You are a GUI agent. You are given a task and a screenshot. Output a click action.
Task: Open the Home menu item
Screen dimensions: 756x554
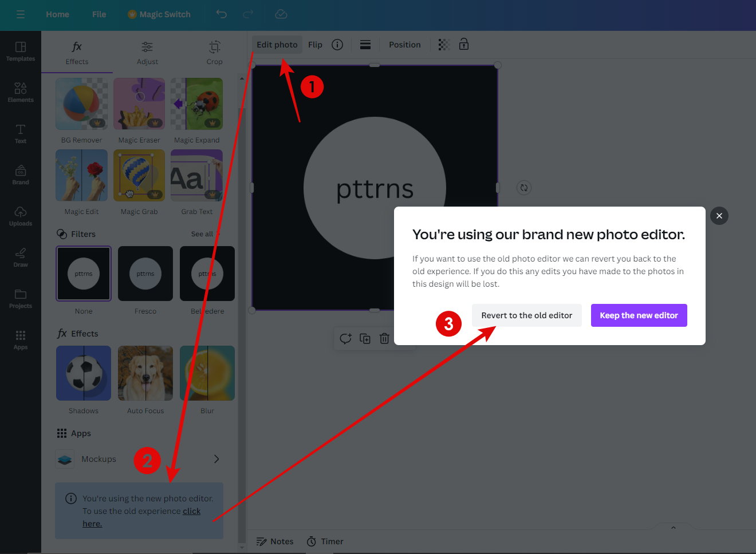tap(57, 14)
